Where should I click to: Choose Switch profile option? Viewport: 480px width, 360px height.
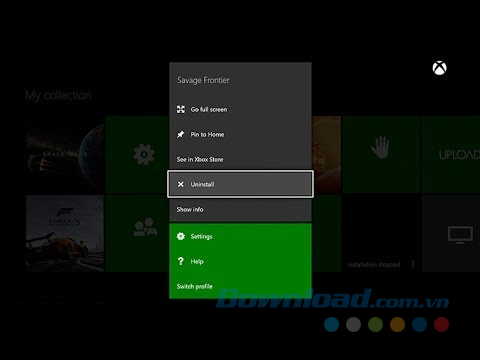pos(240,286)
